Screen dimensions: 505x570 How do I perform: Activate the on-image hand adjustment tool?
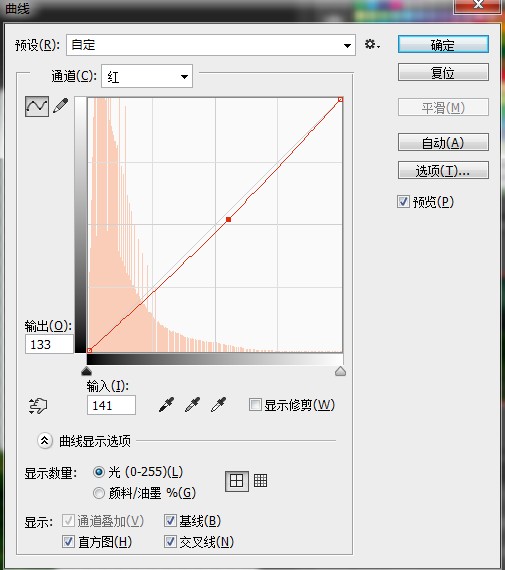pyautogui.click(x=38, y=405)
